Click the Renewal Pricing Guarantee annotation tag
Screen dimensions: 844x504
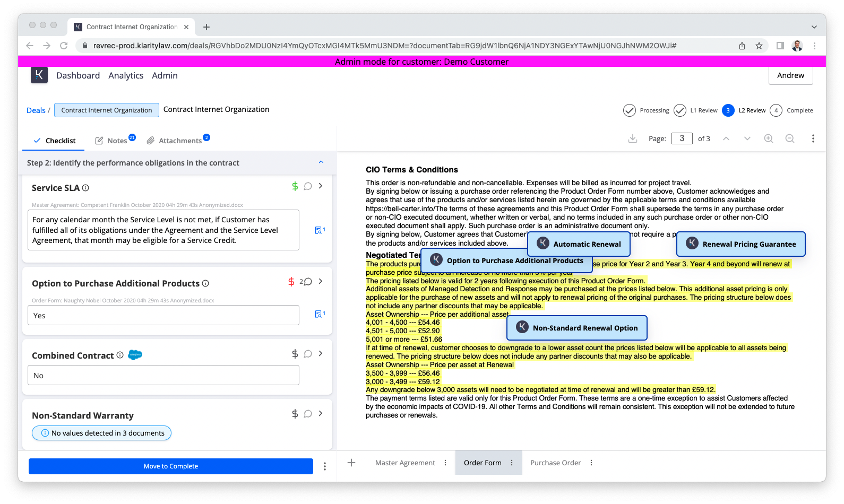[x=741, y=244]
